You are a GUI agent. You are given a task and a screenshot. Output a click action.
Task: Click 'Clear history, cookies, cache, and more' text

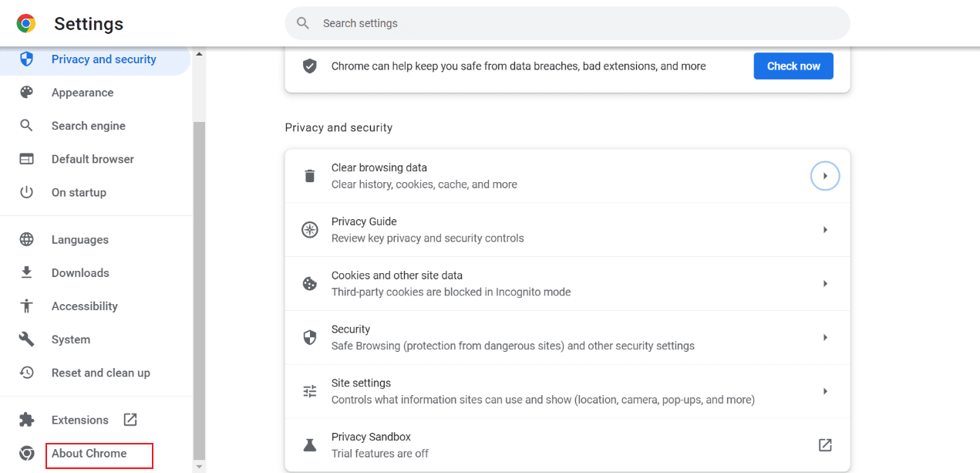coord(424,184)
